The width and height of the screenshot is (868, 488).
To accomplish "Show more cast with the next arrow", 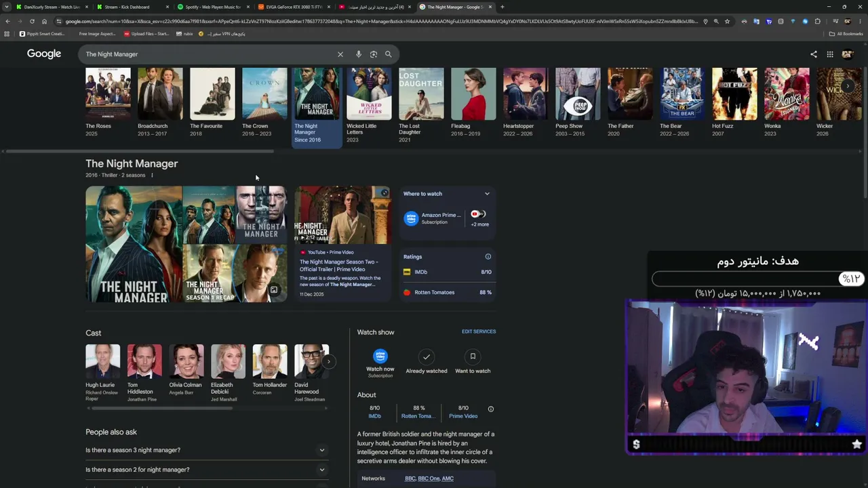I will pos(328,361).
